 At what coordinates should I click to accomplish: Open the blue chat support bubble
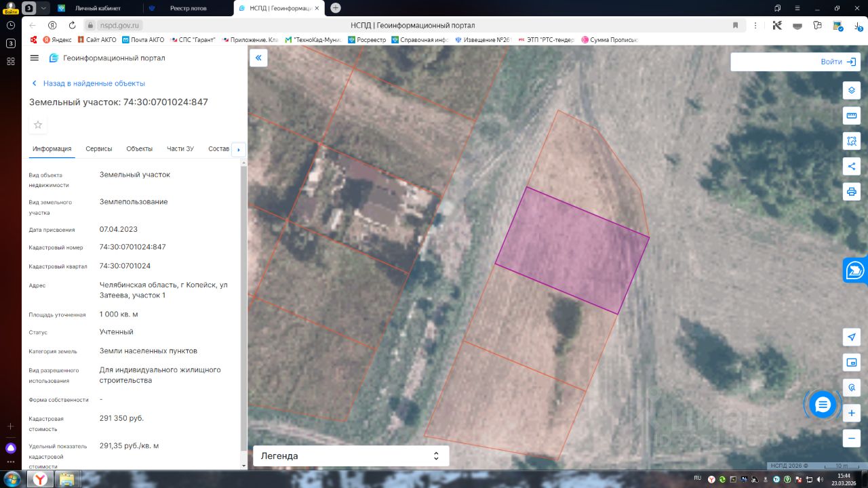(x=823, y=405)
